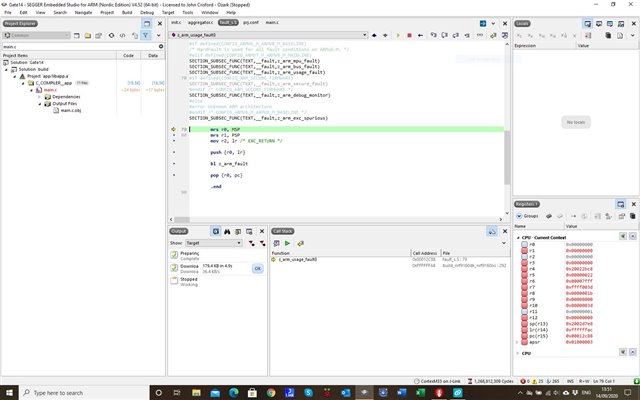Click the binoculars find icon in Output
The width and height of the screenshot is (640, 400).
[227, 232]
